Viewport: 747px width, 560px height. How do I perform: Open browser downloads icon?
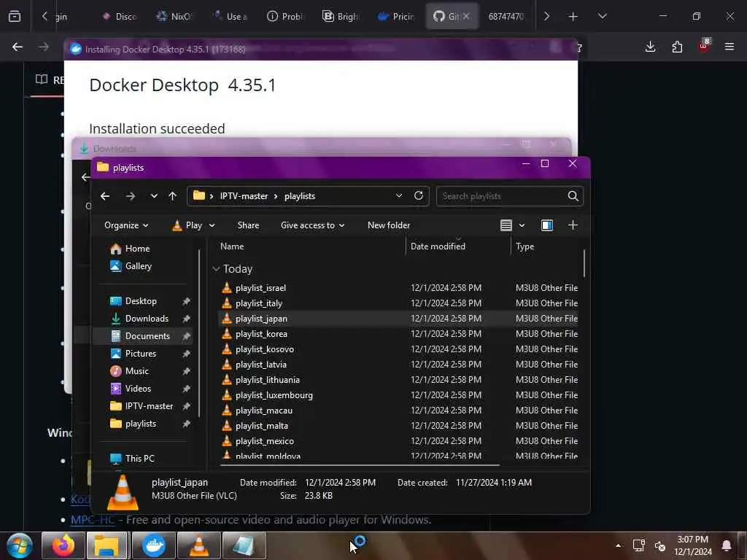[650, 47]
